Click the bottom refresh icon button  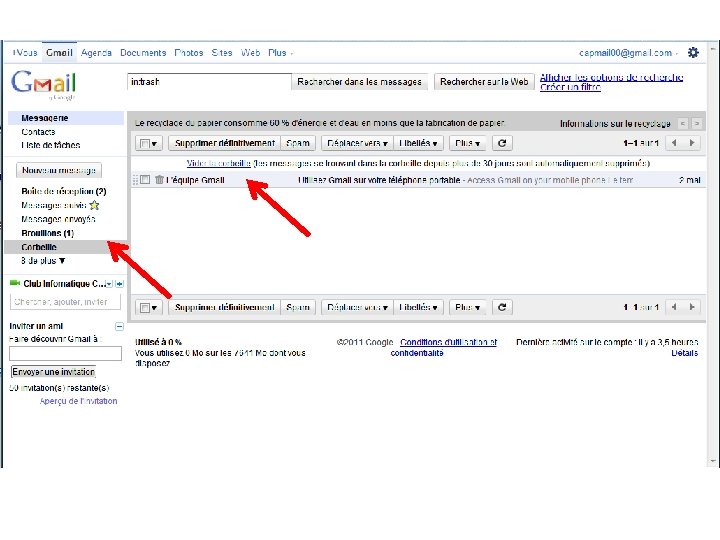502,307
